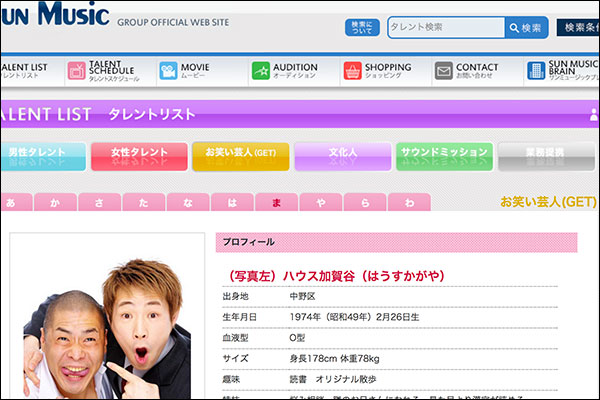Select the わ kana tab
The image size is (600, 400).
pyautogui.click(x=409, y=203)
